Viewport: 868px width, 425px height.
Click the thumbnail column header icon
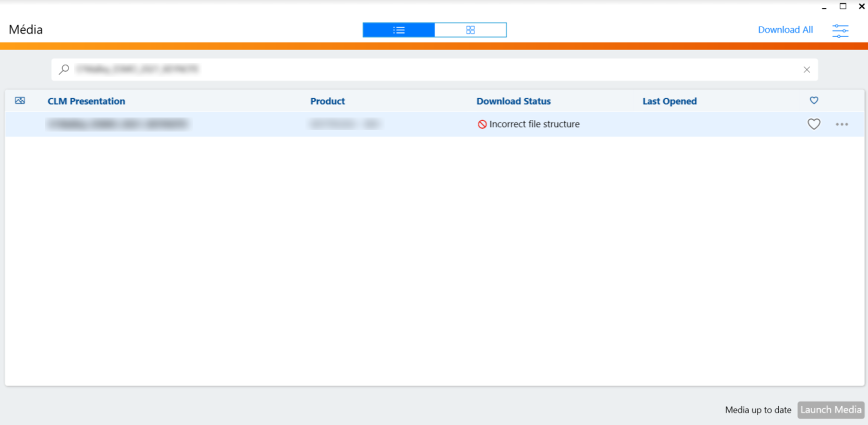click(20, 101)
